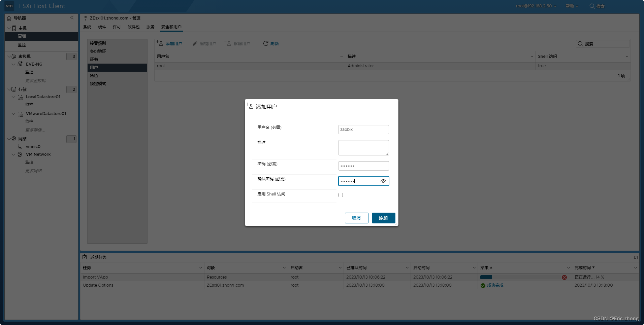Click the VMwareDatastore01 datastore icon
This screenshot has height=325, width=644.
coord(20,114)
